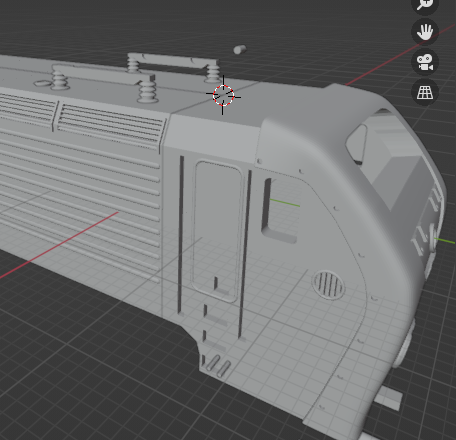Toggle the camera view icon
Viewport: 456px width, 440px height.
[x=425, y=62]
